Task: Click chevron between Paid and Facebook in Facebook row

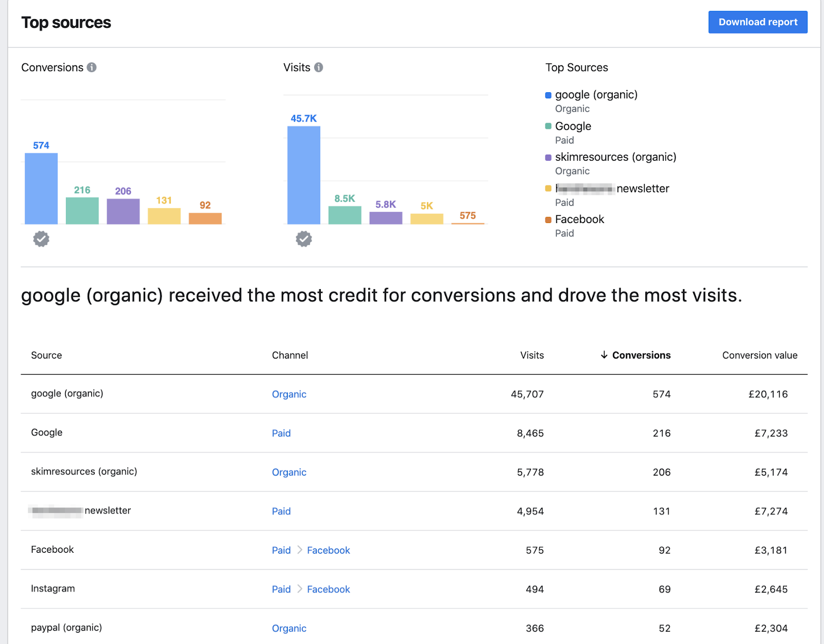Action: [299, 550]
